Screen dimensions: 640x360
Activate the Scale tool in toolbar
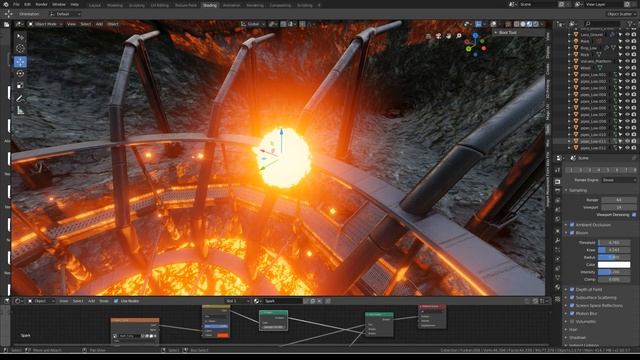pyautogui.click(x=20, y=85)
